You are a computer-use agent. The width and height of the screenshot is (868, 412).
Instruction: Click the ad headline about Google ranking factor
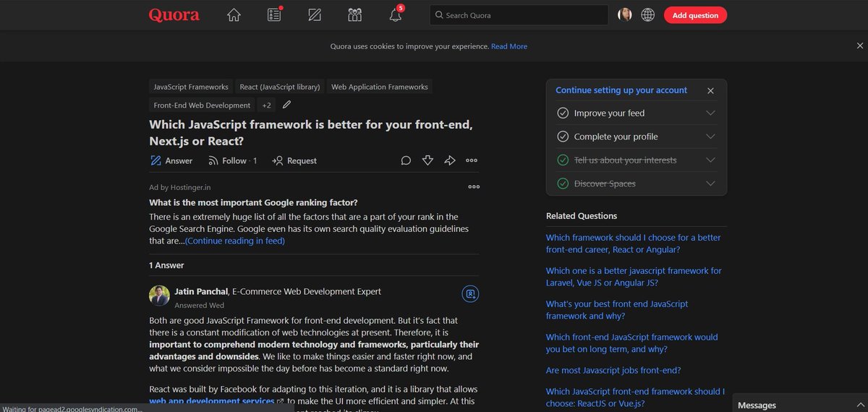(253, 202)
